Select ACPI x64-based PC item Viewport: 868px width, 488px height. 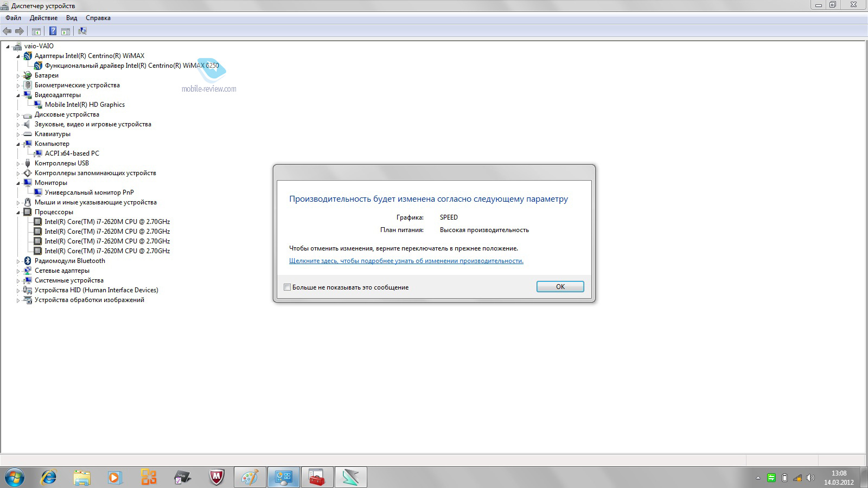click(x=72, y=153)
